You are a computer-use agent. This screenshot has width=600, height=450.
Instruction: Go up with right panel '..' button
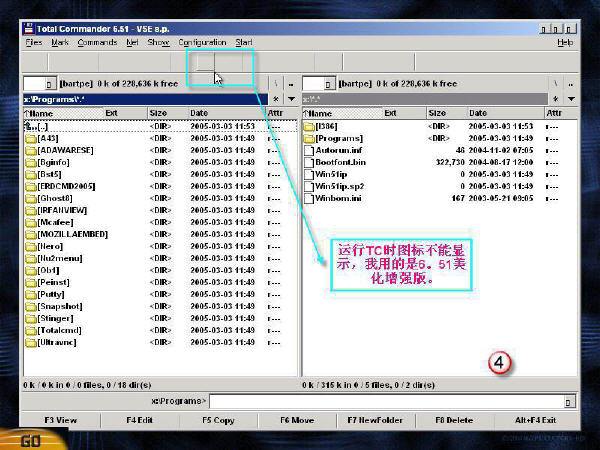tap(571, 84)
